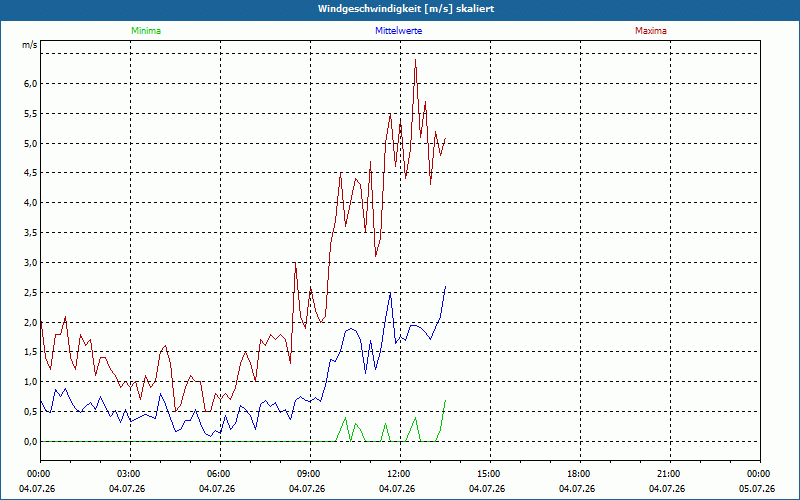Click the 12:00 time axis label
This screenshot has width=800, height=500.
click(x=400, y=474)
